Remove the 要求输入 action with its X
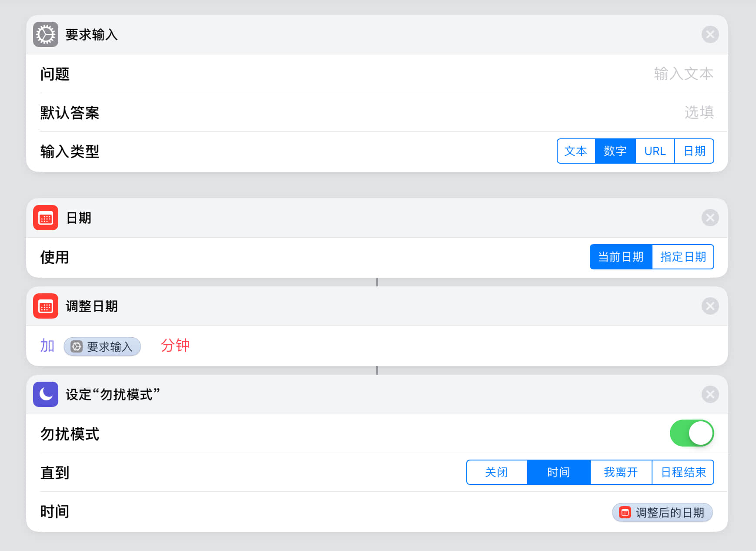Screen dimensions: 756x551 click(x=710, y=34)
